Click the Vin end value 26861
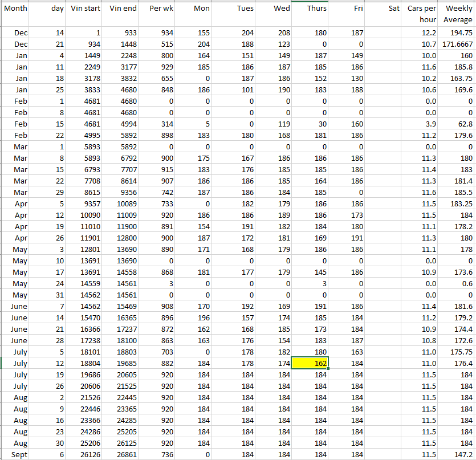 pyautogui.click(x=122, y=454)
